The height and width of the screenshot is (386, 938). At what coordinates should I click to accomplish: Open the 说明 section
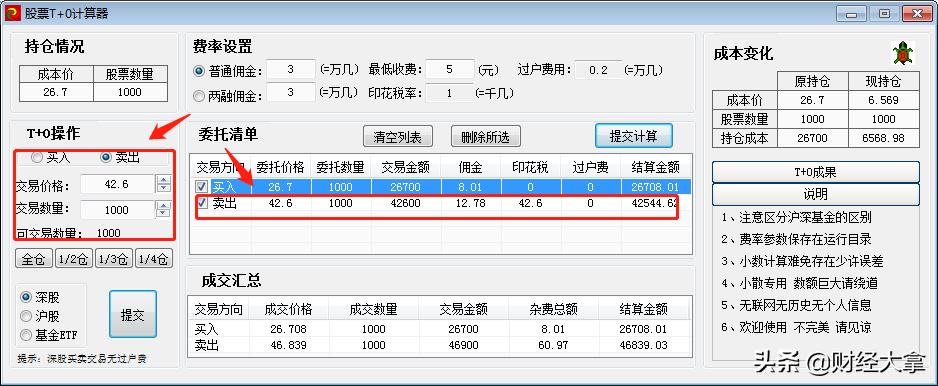click(815, 194)
